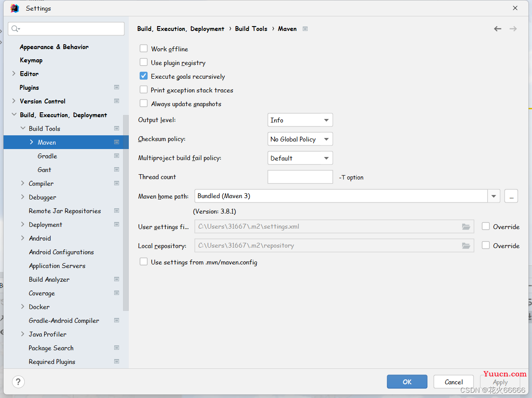Focus the settings search field
The image size is (532, 398).
click(66, 29)
